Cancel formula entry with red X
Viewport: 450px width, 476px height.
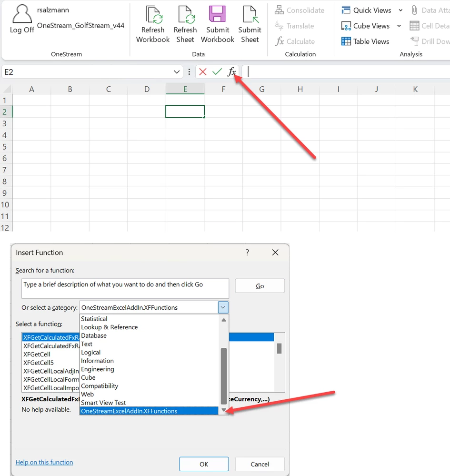click(x=203, y=72)
